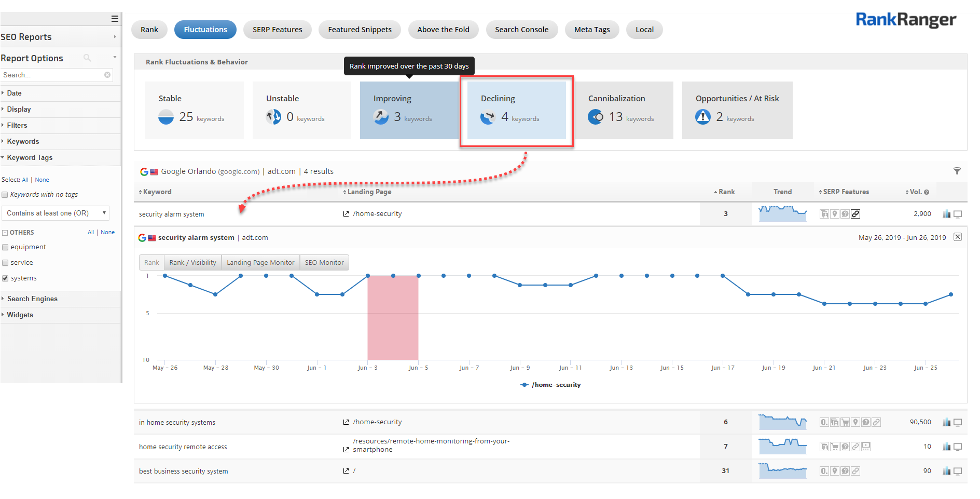Clear the report options search field
Image resolution: width=980 pixels, height=499 pixels.
coord(107,75)
